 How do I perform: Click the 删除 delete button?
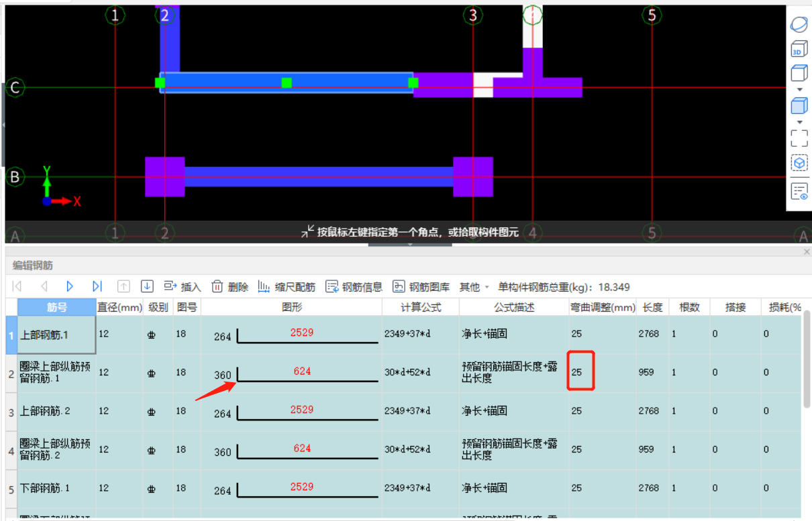click(x=230, y=286)
